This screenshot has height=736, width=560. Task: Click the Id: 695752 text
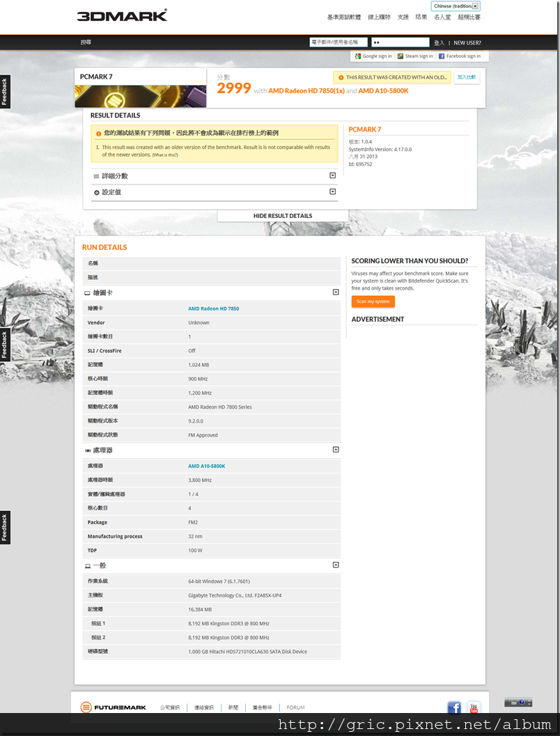(x=361, y=164)
